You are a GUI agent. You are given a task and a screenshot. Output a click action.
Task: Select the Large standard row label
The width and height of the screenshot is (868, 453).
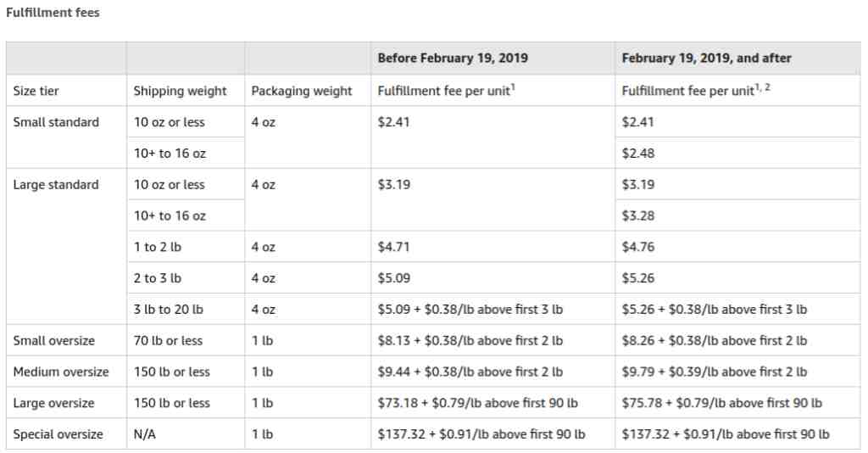56,185
